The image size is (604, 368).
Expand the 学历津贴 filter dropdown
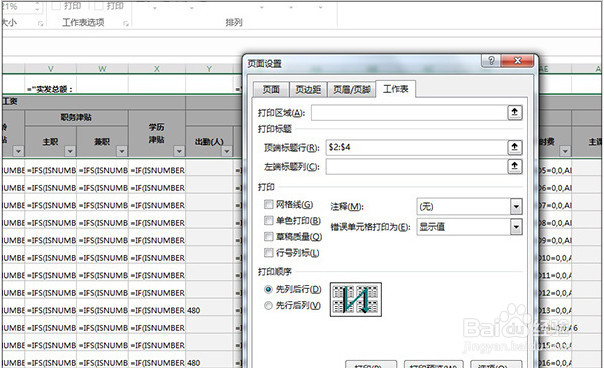179,151
